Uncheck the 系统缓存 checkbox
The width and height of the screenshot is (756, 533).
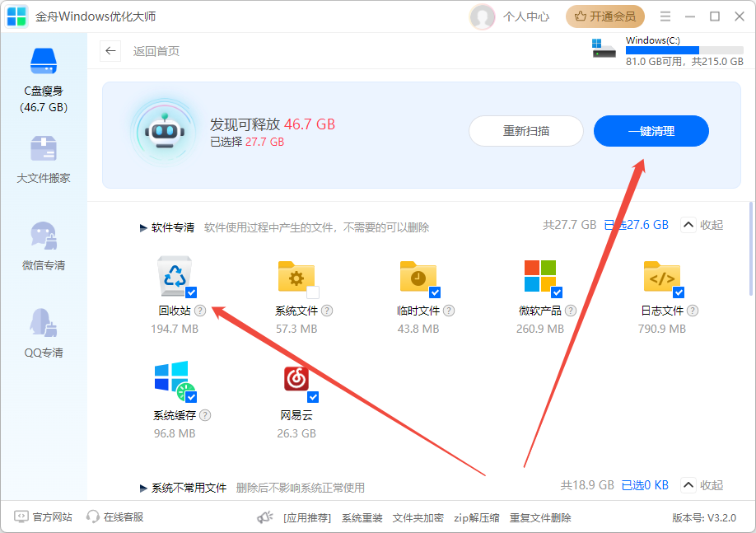[191, 397]
